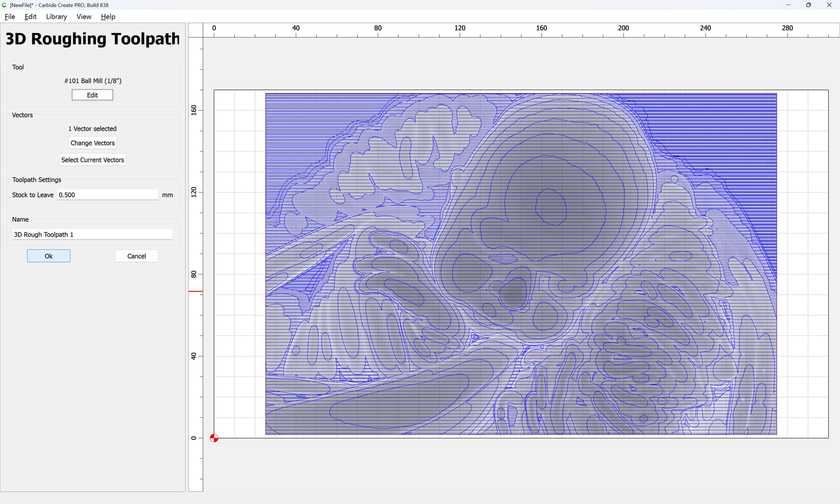
Task: Restore down the application window
Action: 808,5
